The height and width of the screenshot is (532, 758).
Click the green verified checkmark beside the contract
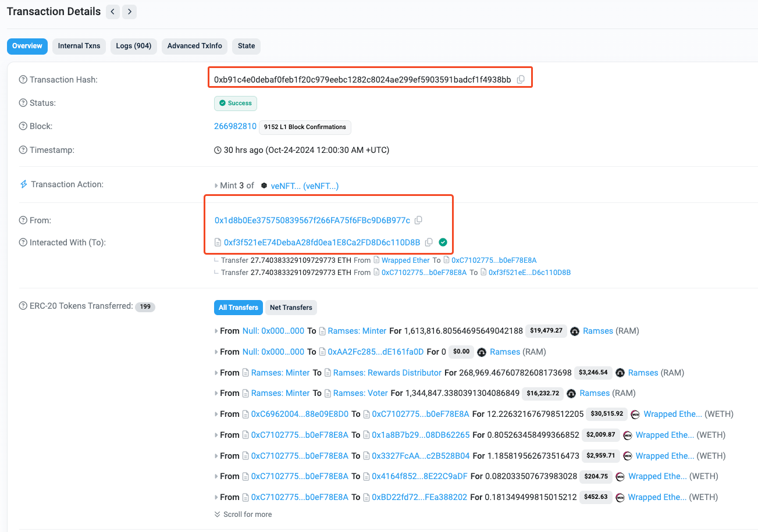443,242
